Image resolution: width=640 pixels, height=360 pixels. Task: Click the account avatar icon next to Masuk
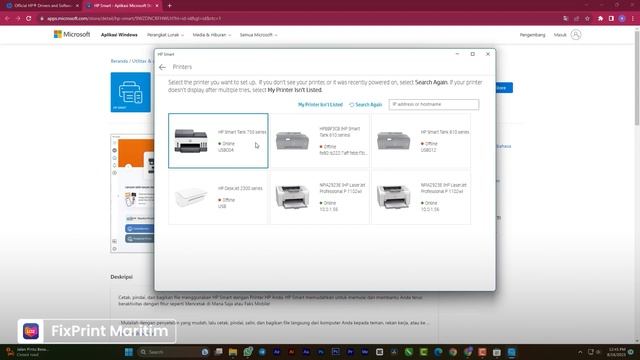(576, 35)
